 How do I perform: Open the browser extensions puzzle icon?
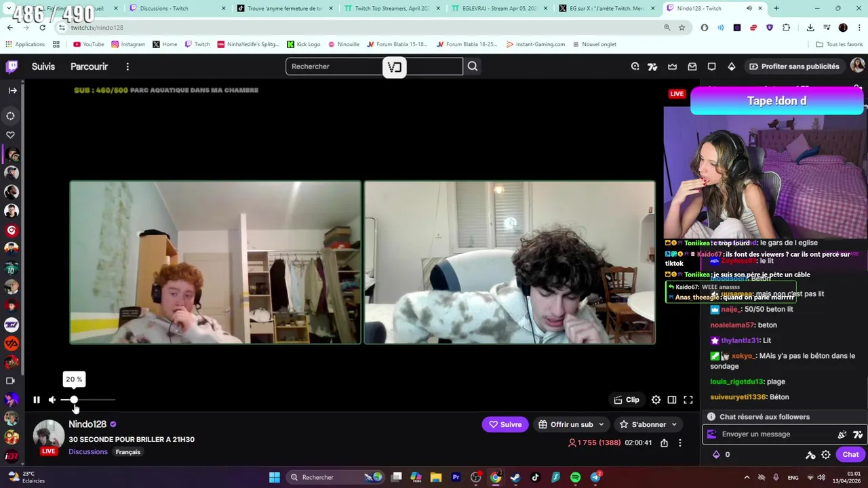(x=786, y=27)
